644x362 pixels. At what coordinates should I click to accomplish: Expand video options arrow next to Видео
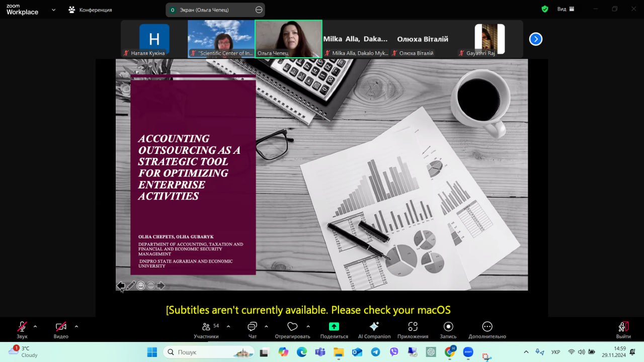pos(76,326)
